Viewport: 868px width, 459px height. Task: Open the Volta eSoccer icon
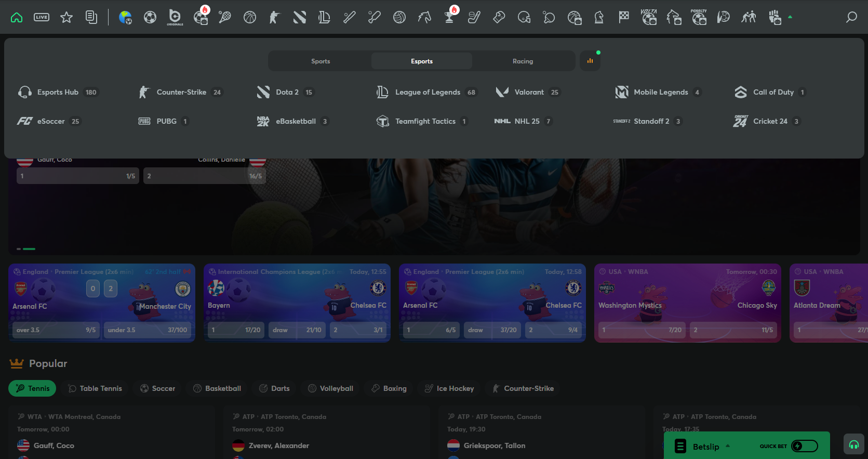point(649,17)
